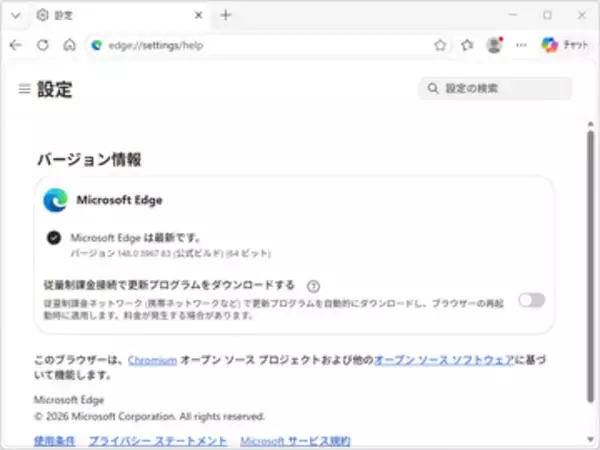
Task: Open the Copilot チャット button
Action: pyautogui.click(x=565, y=45)
